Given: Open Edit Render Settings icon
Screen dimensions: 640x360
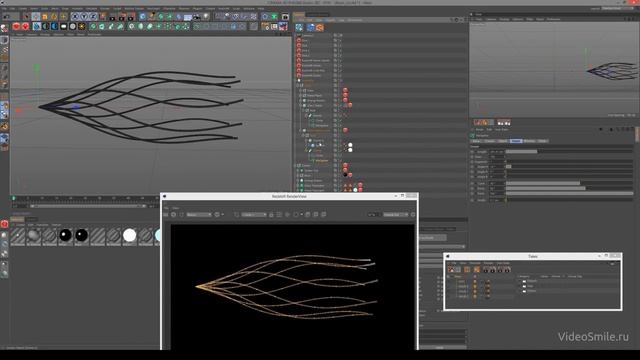Looking at the screenshot, I should pos(131,17).
